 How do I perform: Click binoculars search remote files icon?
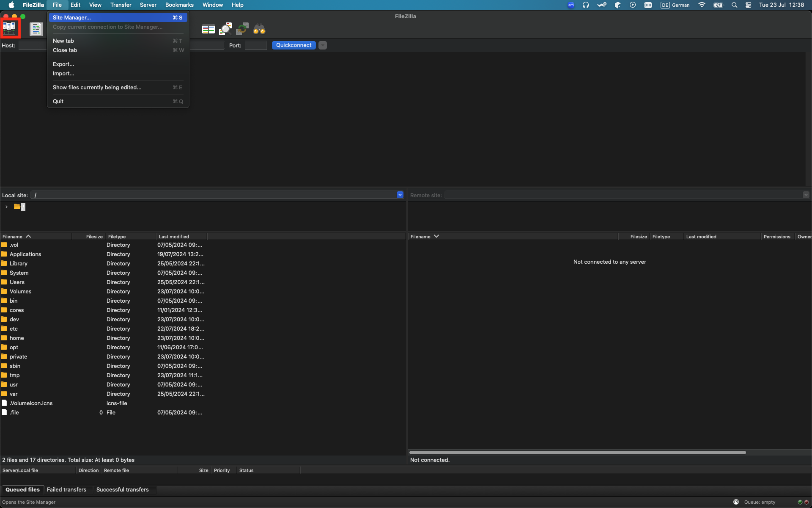pyautogui.click(x=259, y=29)
